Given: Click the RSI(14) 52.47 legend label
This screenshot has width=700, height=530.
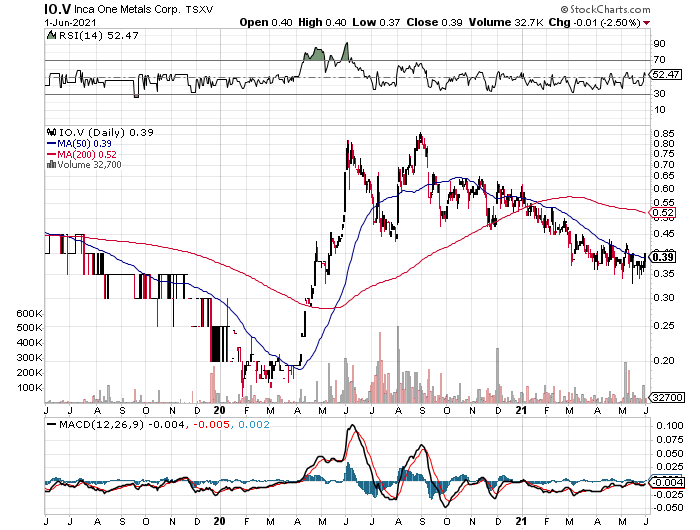Looking at the screenshot, I should 99,35.
